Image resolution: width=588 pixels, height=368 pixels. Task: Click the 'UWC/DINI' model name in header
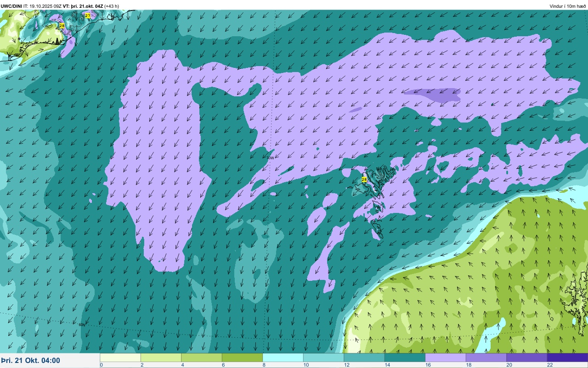tap(11, 6)
